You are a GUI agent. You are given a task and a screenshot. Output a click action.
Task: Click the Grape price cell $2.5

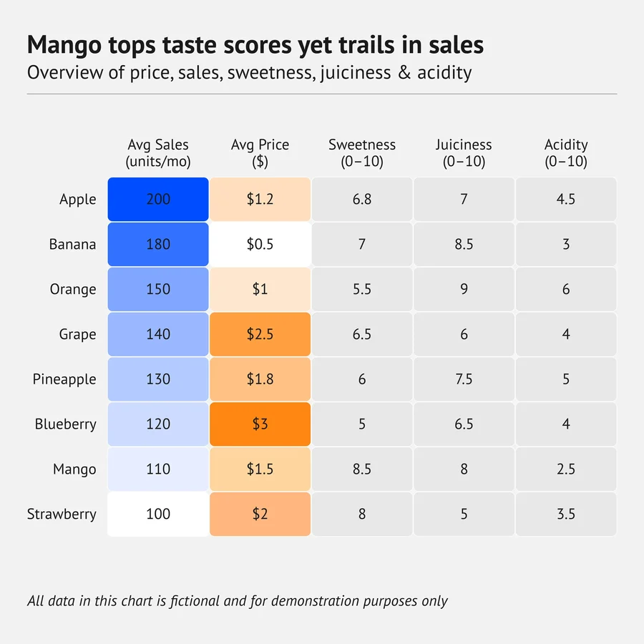(260, 334)
